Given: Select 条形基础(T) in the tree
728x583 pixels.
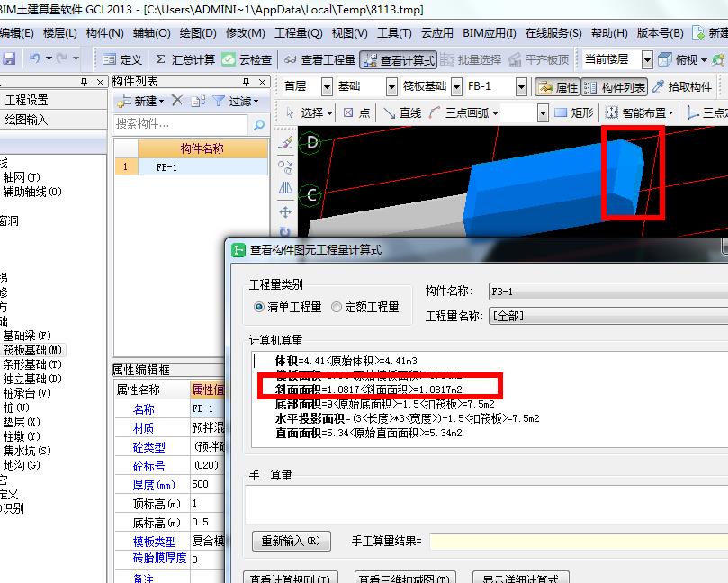Looking at the screenshot, I should tap(32, 364).
